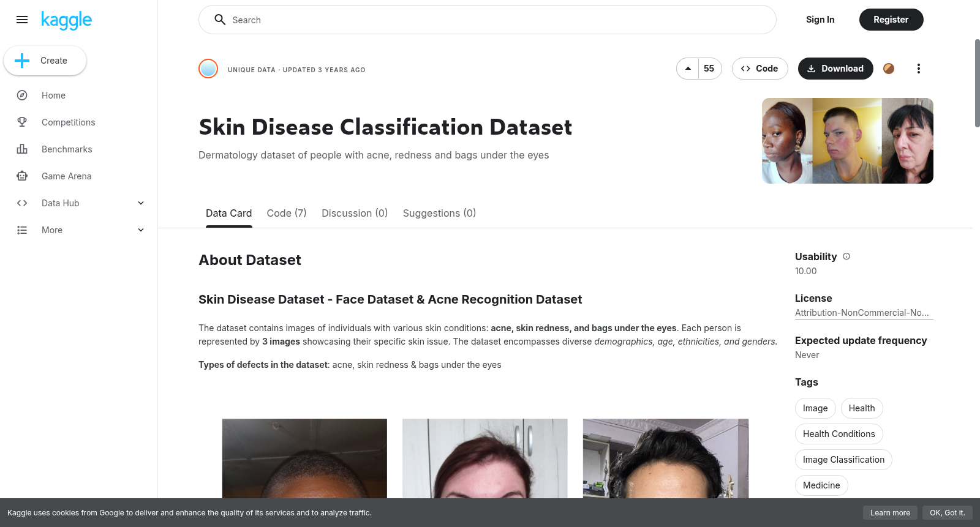Image resolution: width=980 pixels, height=527 pixels.
Task: View the 55 upvote count
Action: click(x=709, y=69)
